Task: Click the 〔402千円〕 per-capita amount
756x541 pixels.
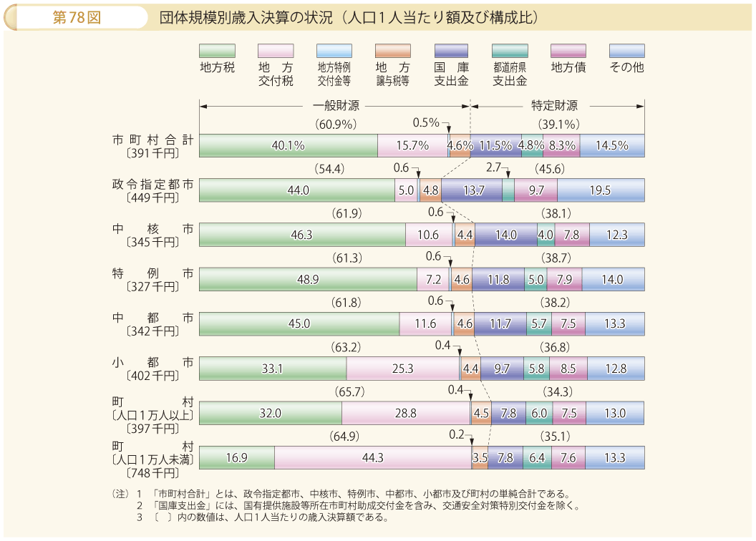Action: tap(152, 376)
